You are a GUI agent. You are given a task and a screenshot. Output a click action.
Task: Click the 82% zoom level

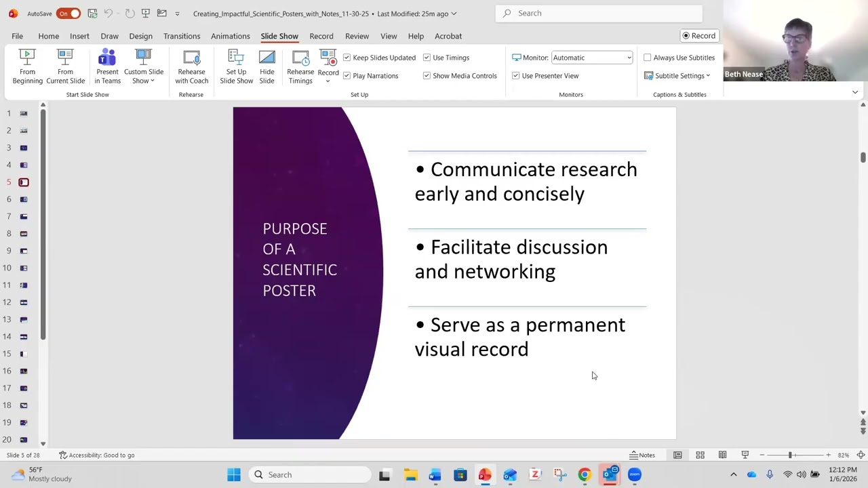point(843,455)
